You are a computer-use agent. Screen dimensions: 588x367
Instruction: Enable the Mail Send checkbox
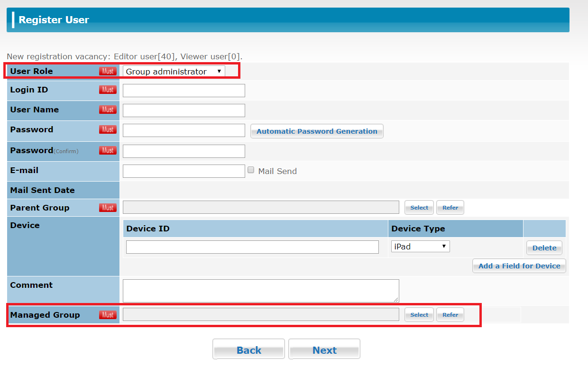251,170
